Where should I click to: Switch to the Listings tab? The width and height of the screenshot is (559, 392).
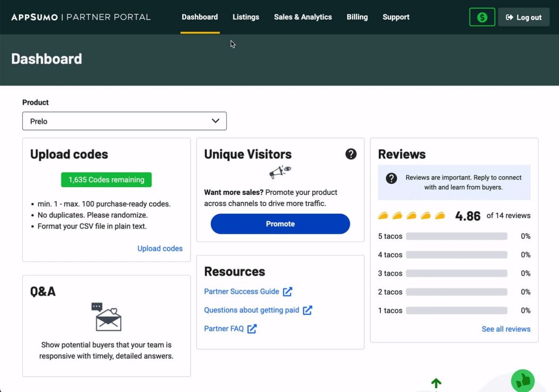pyautogui.click(x=245, y=17)
